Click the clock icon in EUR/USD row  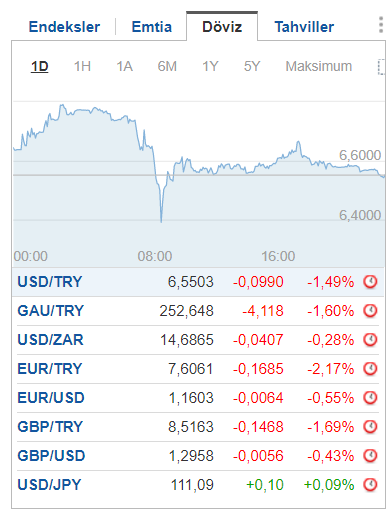(x=370, y=398)
